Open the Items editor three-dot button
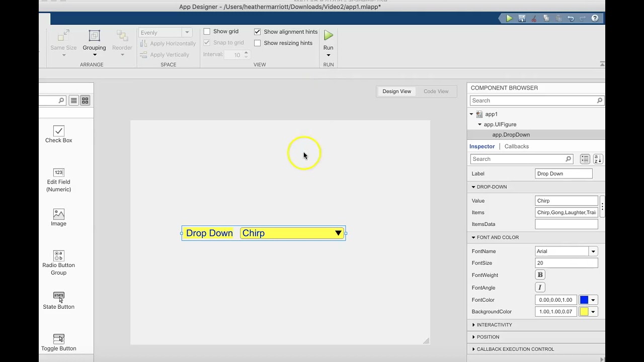Screen dimensions: 644x362 602,207
